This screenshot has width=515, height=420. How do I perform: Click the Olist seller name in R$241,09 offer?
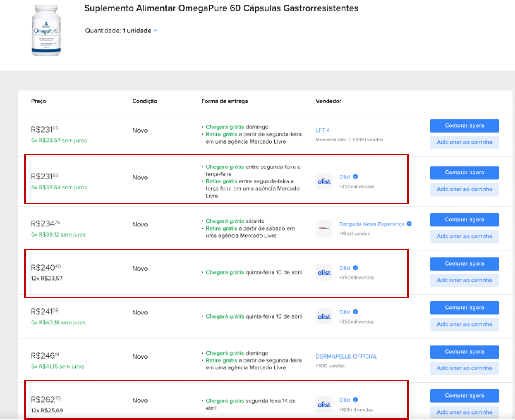(345, 312)
